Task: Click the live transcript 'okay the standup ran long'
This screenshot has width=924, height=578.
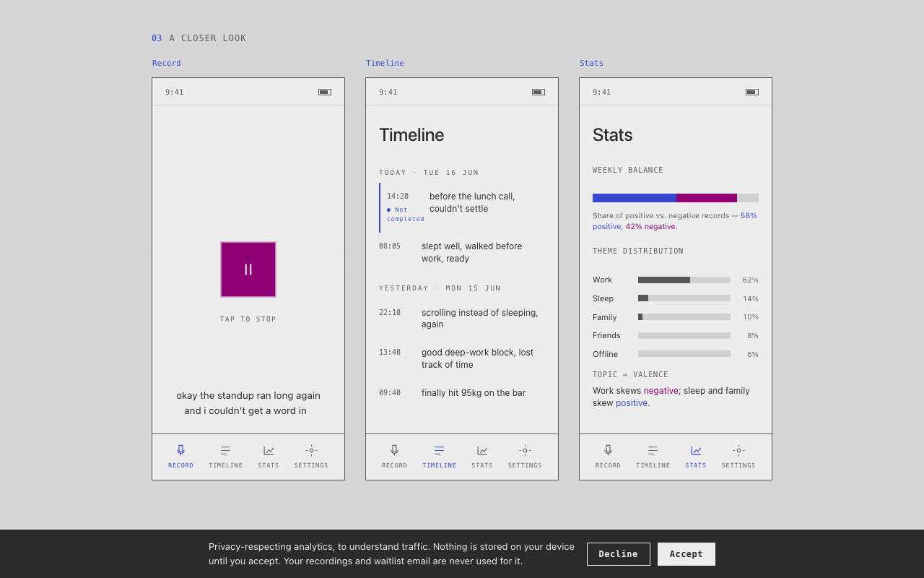Action: tap(248, 403)
